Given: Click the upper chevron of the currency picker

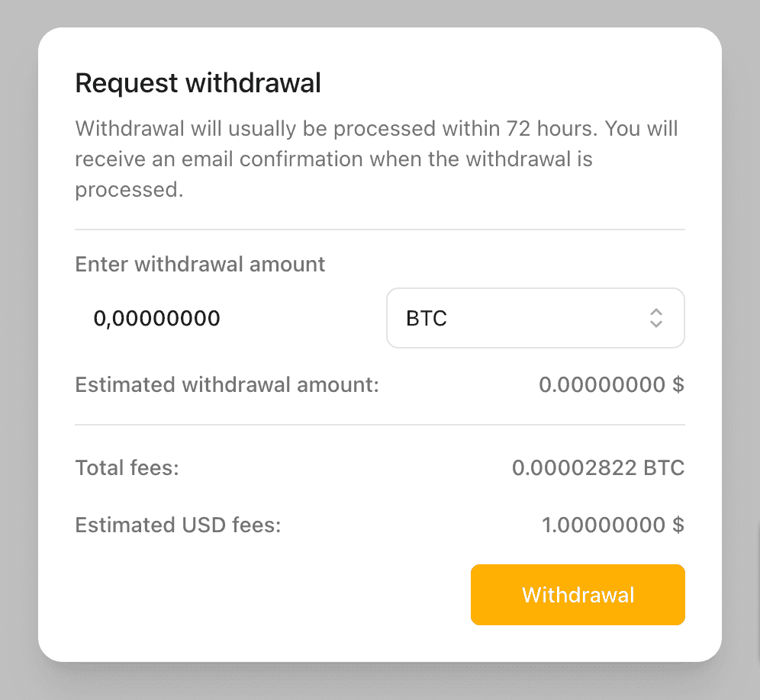Looking at the screenshot, I should [656, 313].
